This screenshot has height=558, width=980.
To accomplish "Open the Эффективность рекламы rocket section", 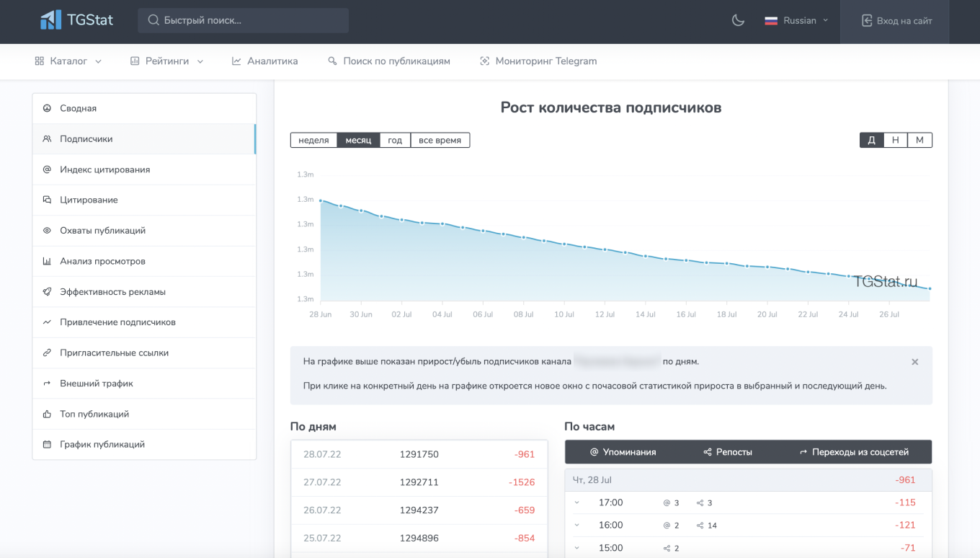I will 112,292.
